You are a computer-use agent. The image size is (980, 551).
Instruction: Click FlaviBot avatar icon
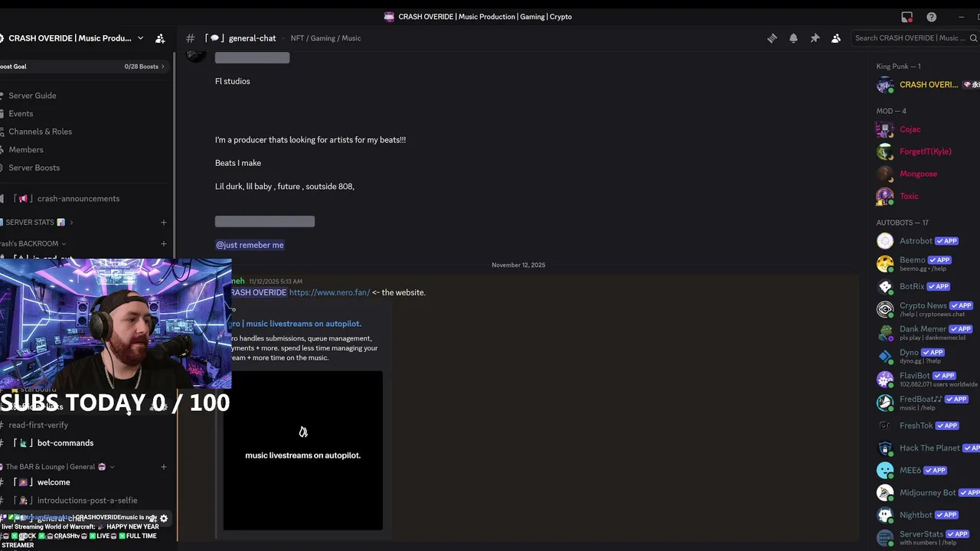click(x=885, y=380)
